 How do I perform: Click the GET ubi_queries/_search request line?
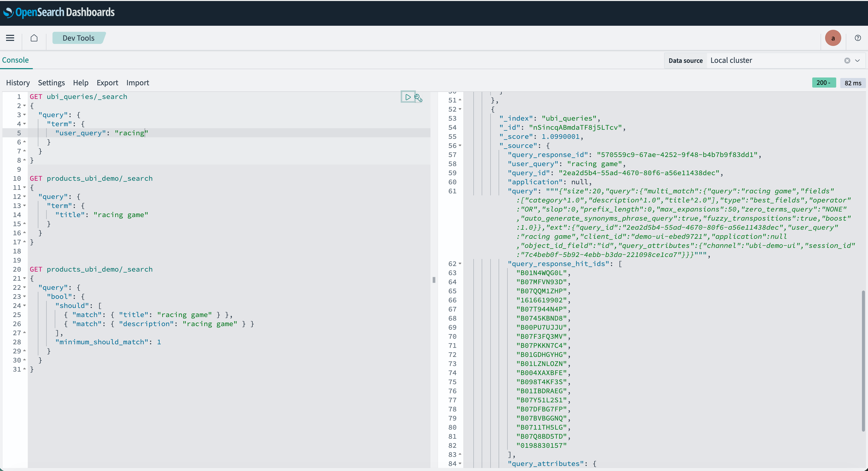78,97
